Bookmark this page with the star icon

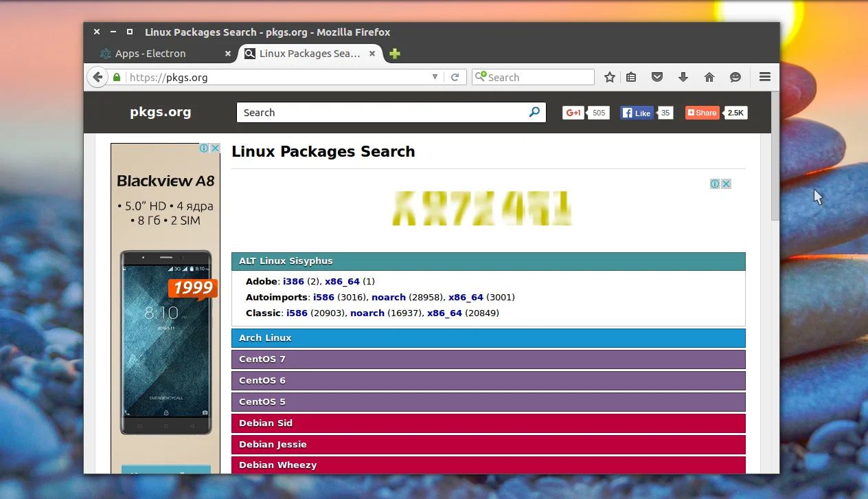pyautogui.click(x=609, y=78)
